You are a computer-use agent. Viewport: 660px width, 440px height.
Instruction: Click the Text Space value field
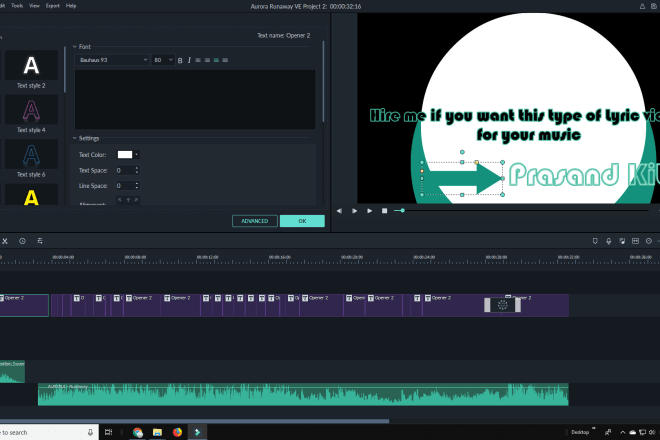coord(125,171)
